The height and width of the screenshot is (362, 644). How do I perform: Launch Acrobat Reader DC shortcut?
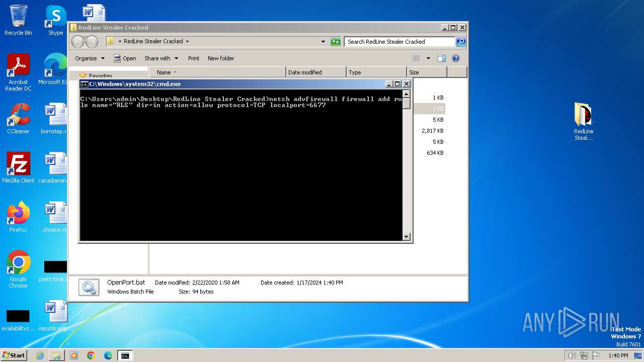click(18, 72)
